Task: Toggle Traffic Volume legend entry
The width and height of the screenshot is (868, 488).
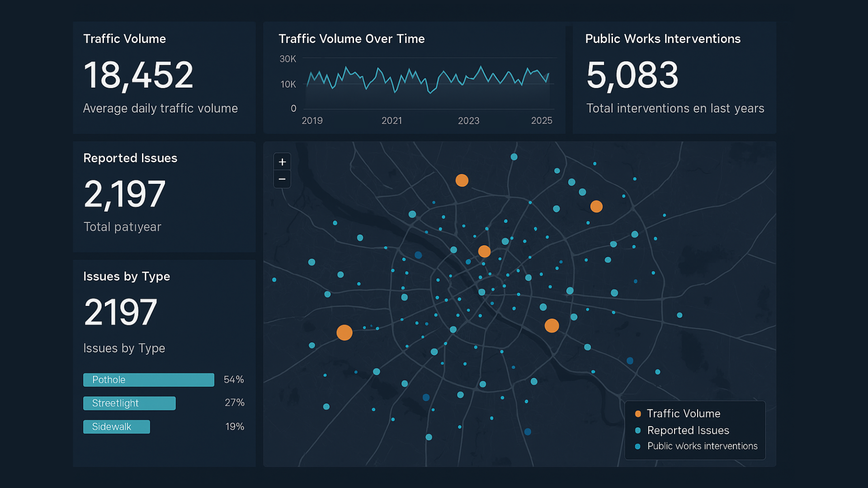Action: [x=683, y=414]
